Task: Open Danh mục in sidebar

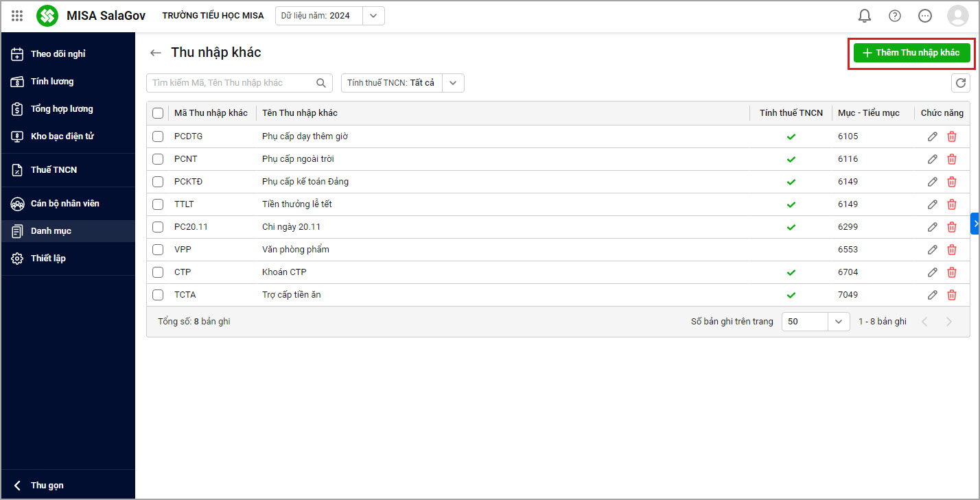Action: point(68,231)
